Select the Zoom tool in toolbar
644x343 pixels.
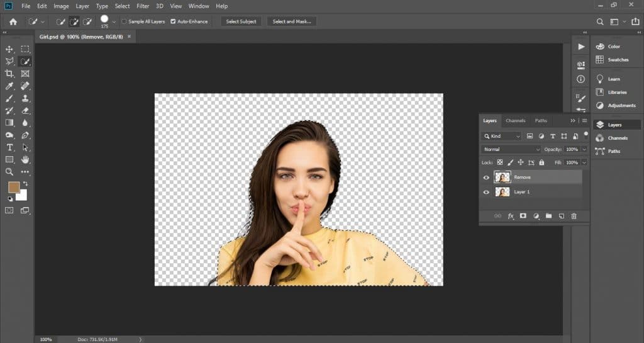point(10,171)
